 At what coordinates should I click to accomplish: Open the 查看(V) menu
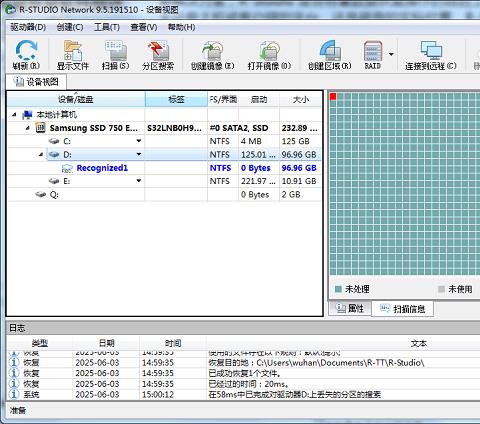[144, 27]
